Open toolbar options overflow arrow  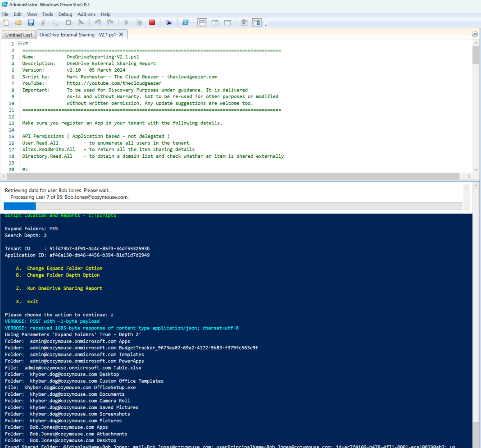click(x=266, y=25)
